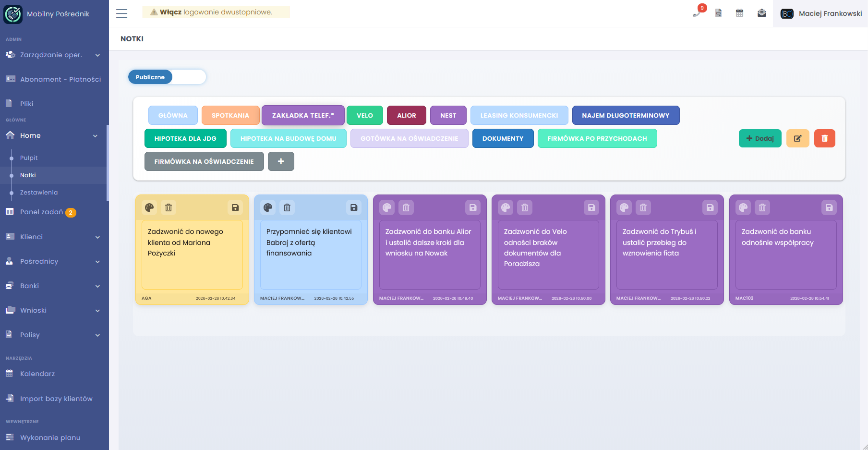
Task: Expand the Banki sidebar section
Action: click(x=53, y=286)
